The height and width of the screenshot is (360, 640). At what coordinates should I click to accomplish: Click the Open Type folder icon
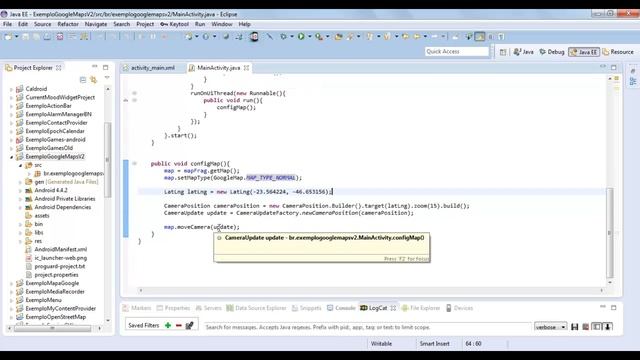338,37
